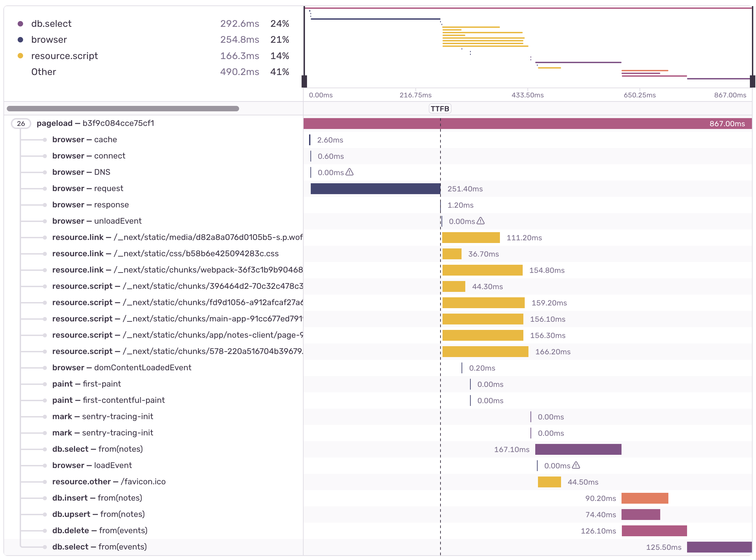Select the pageload root span row
Viewport: 756px width, 560px height.
click(95, 124)
